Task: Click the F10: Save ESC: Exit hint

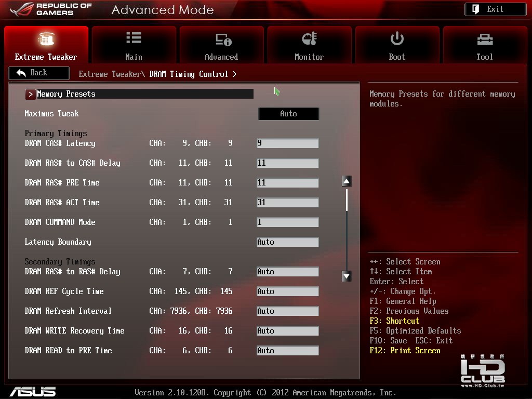Action: [411, 341]
